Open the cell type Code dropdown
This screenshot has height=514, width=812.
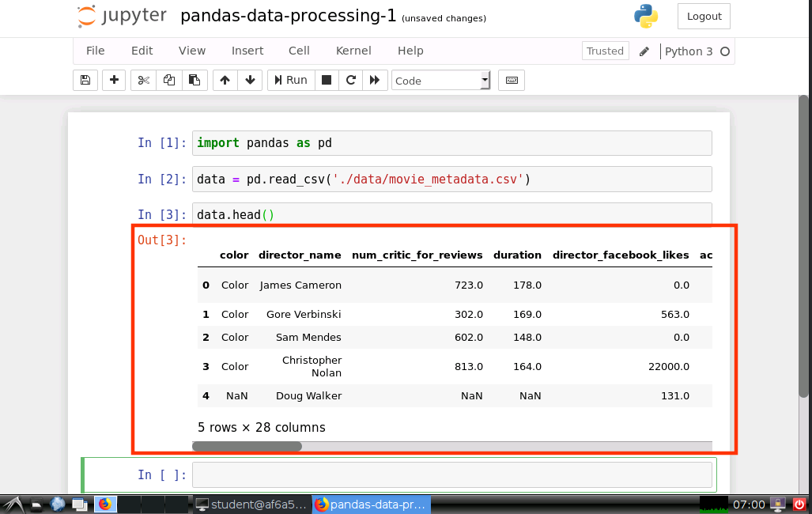click(x=440, y=81)
